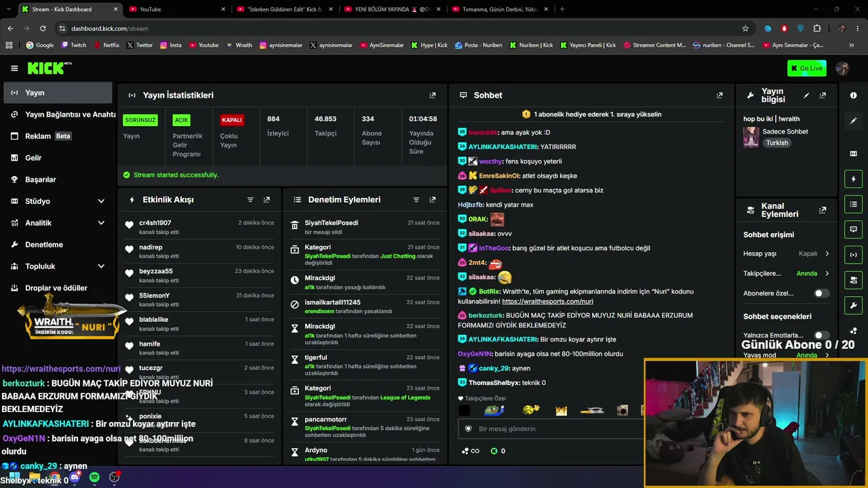Image resolution: width=868 pixels, height=488 pixels.
Task: Toggle the chat bubble icon in right rail
Action: click(x=853, y=229)
